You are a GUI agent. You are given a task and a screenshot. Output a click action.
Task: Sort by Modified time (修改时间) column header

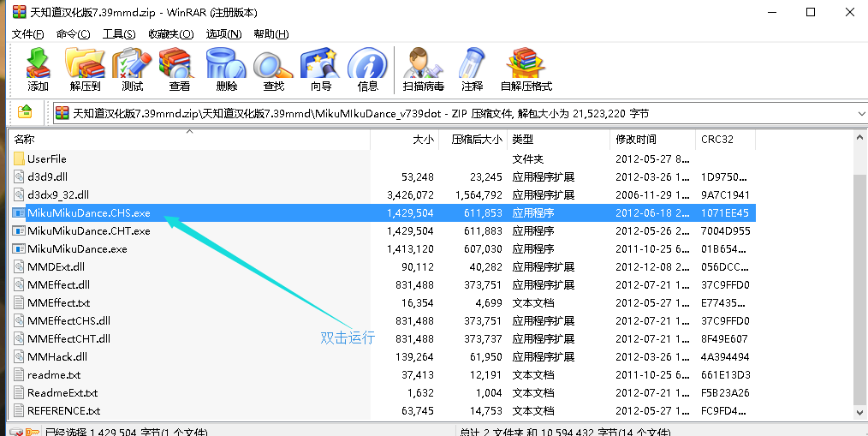653,139
